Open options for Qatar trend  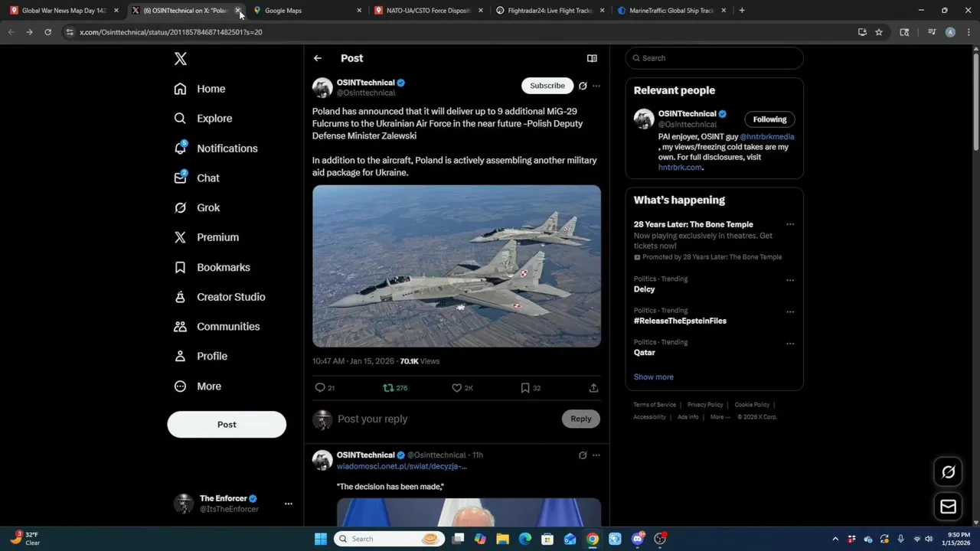pos(790,344)
